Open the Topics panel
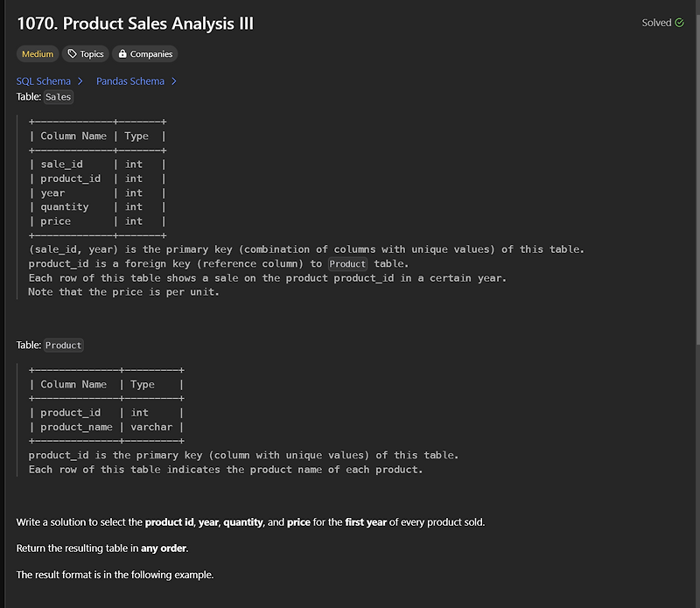This screenshot has width=700, height=608. click(x=85, y=54)
